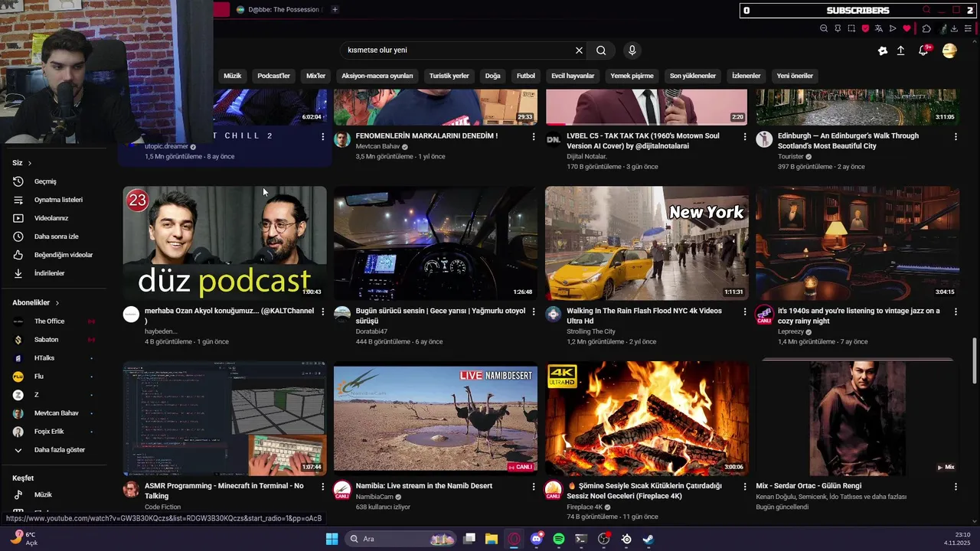Start voice search with microphone icon
This screenshot has height=551, width=980.
click(x=632, y=51)
